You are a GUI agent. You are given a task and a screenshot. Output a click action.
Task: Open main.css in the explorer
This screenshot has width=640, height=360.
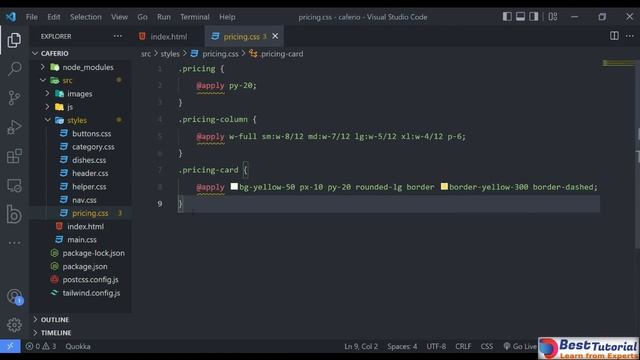coord(82,240)
